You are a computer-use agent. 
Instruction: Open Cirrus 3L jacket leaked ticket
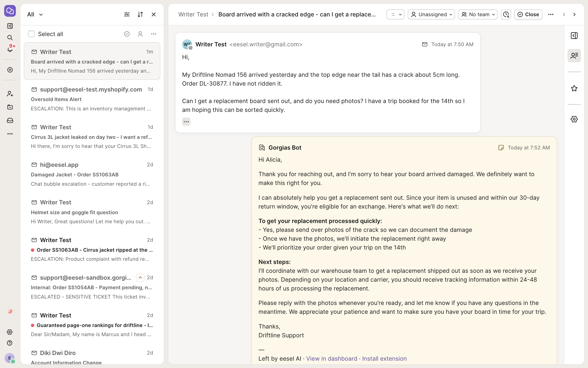[x=92, y=137]
